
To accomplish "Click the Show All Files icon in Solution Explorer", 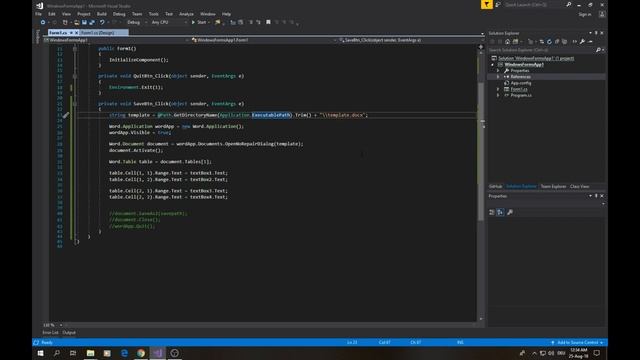I will click(x=564, y=42).
